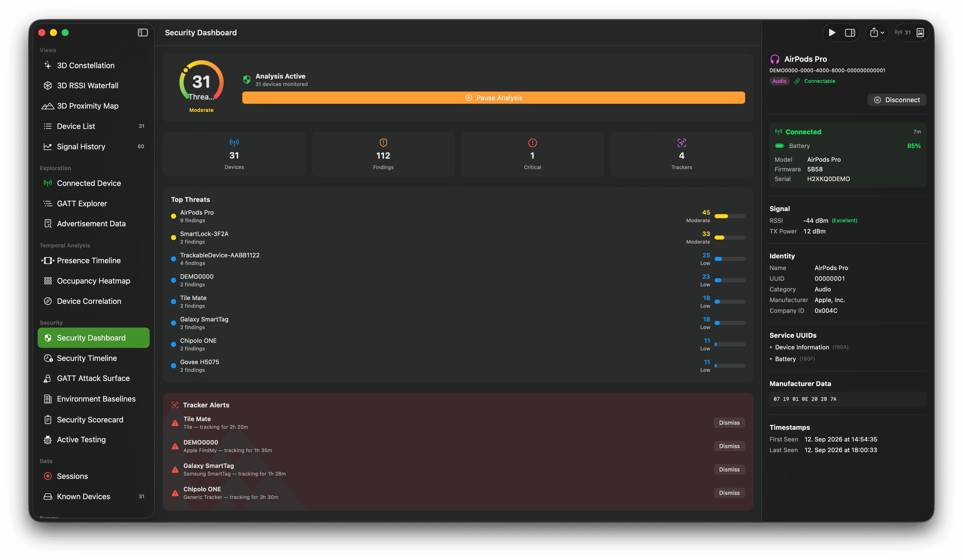
Task: Open Known Devices drive icon
Action: pyautogui.click(x=48, y=497)
